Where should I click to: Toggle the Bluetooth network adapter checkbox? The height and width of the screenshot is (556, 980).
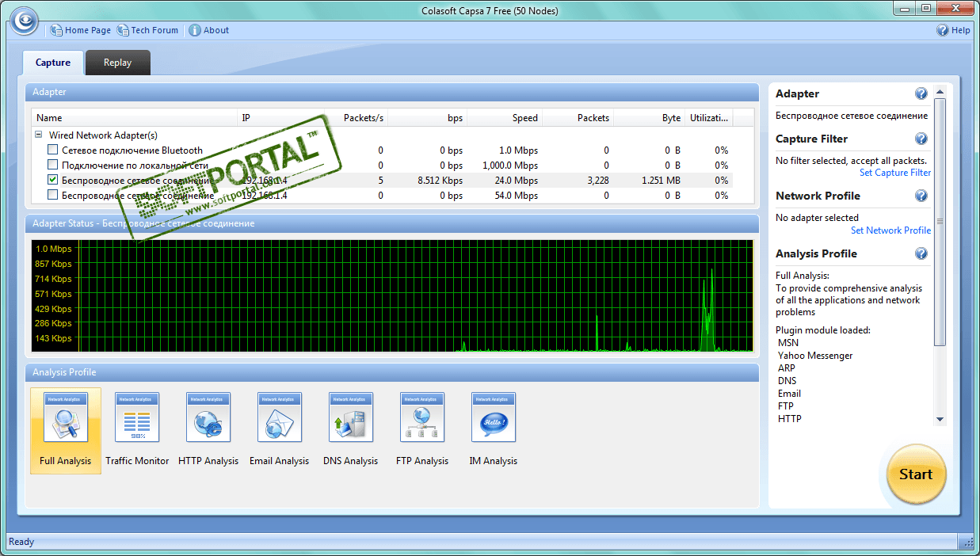[53, 150]
